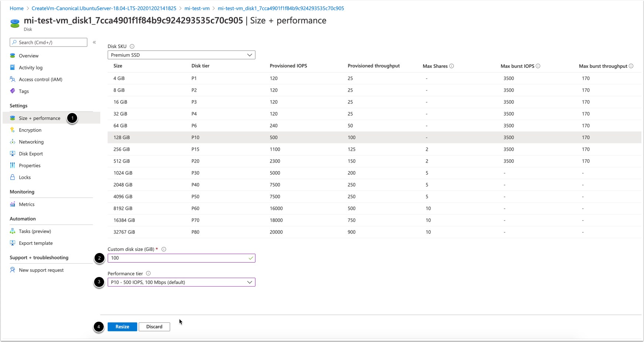Screen dimensions: 644x342
Task: Open Export template in Automation section
Action: coord(35,243)
